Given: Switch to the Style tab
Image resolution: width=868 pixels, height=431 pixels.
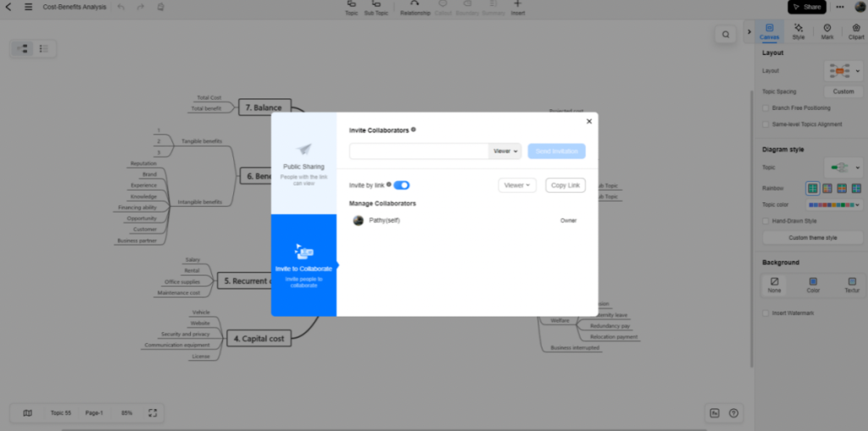Looking at the screenshot, I should (x=798, y=31).
